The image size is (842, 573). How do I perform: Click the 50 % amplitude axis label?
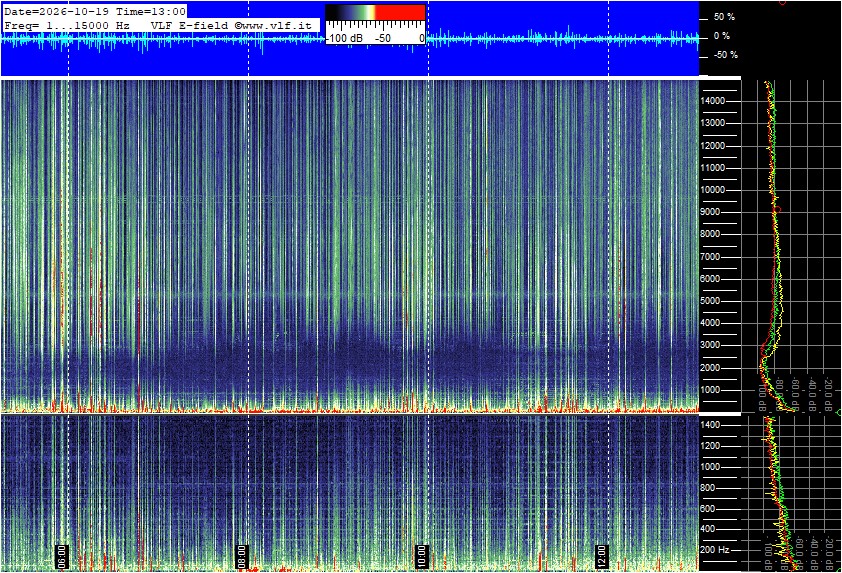(724, 17)
